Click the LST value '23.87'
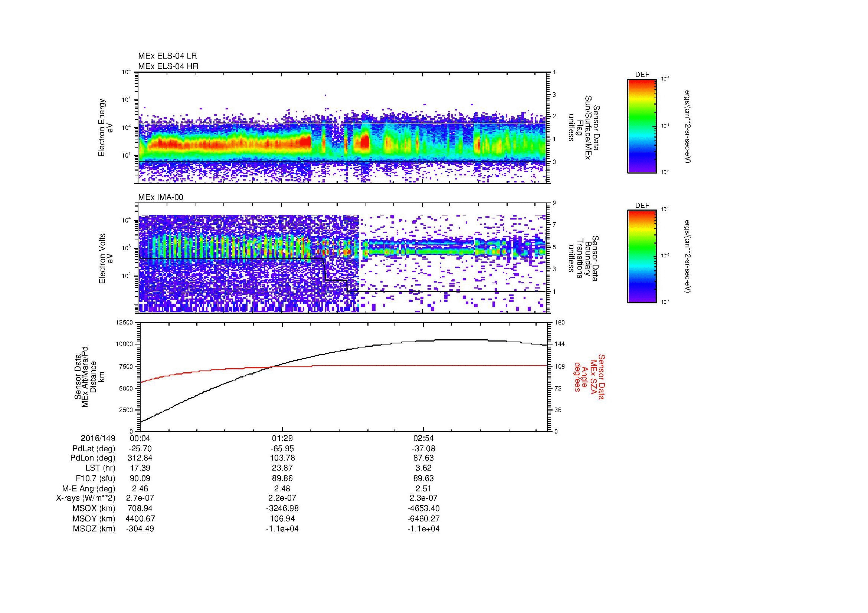Screen dimensions: 868x613 point(282,468)
